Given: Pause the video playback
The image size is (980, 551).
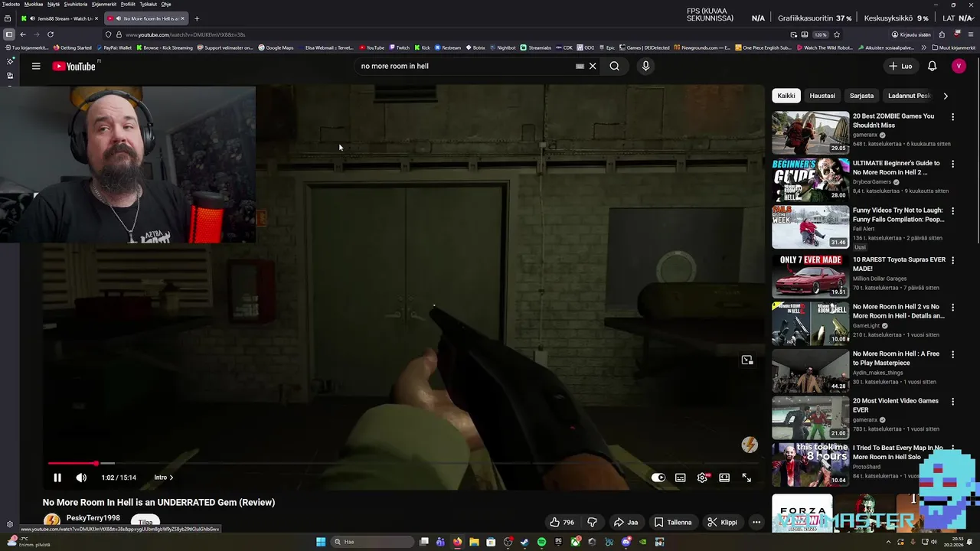Looking at the screenshot, I should click(x=57, y=478).
